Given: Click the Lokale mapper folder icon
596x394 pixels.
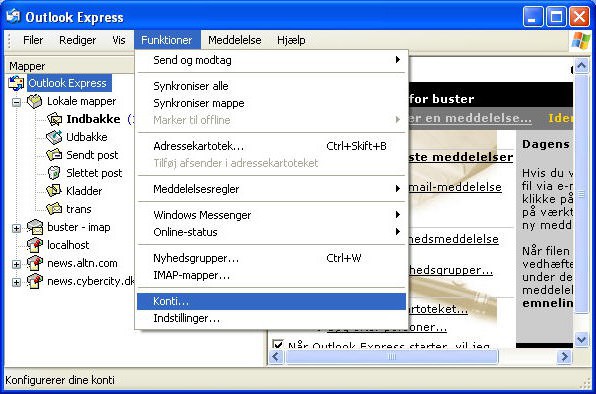Looking at the screenshot, I should [35, 101].
